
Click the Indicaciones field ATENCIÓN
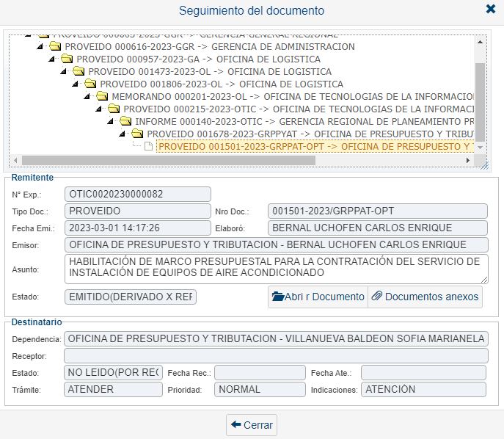(423, 390)
